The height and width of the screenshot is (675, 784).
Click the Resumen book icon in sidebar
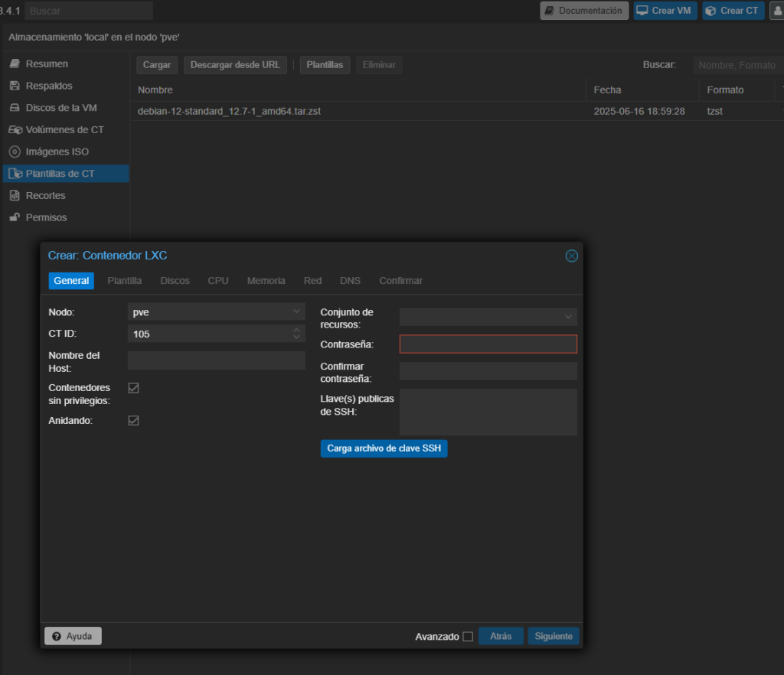15,64
